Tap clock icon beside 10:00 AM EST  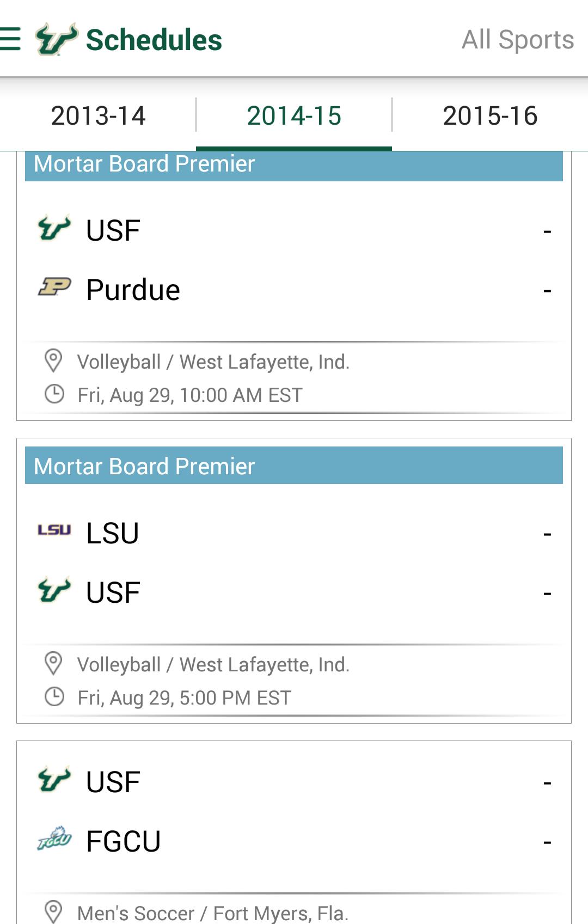(x=54, y=394)
